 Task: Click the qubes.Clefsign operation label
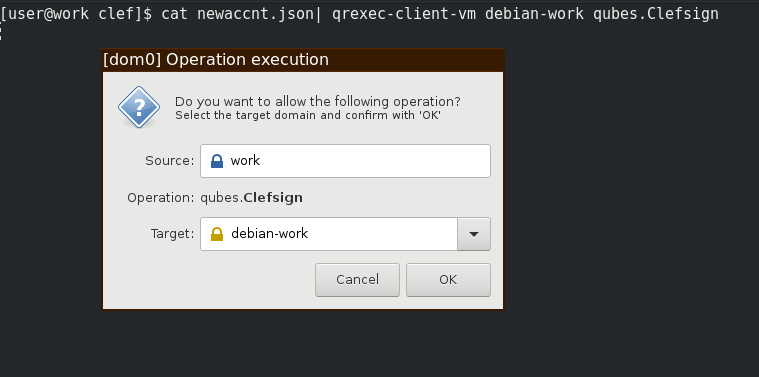252,197
